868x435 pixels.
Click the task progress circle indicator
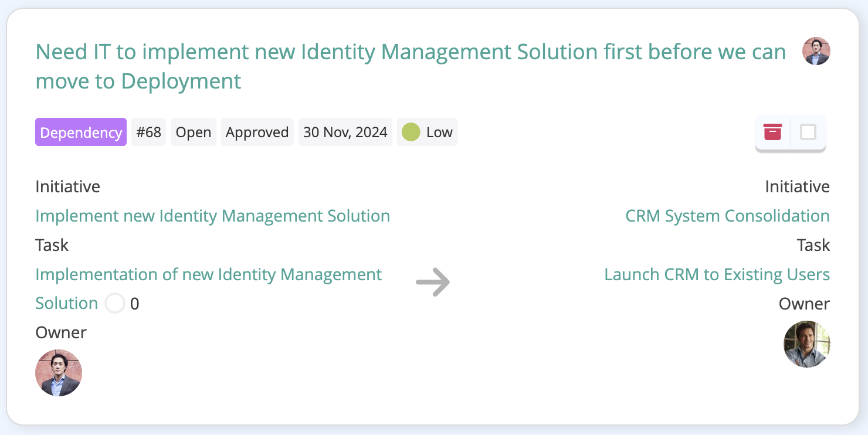click(115, 304)
